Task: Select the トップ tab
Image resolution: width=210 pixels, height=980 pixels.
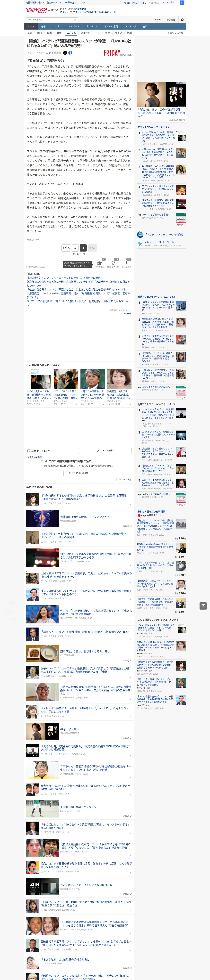Action: [x=31, y=27]
